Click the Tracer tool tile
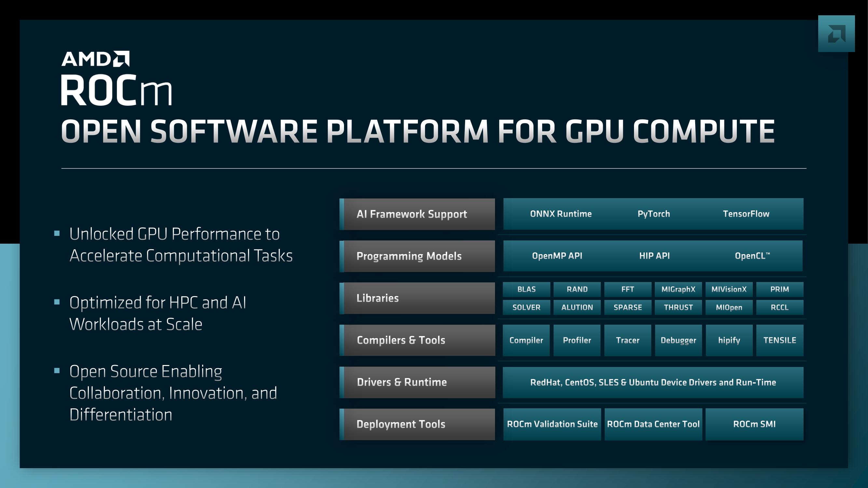Image resolution: width=868 pixels, height=488 pixels. coord(628,341)
